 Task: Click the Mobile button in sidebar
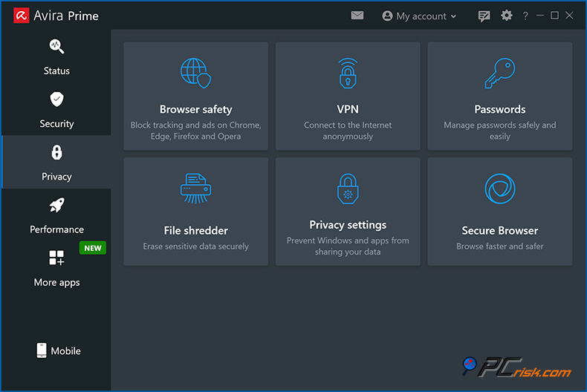tap(58, 351)
